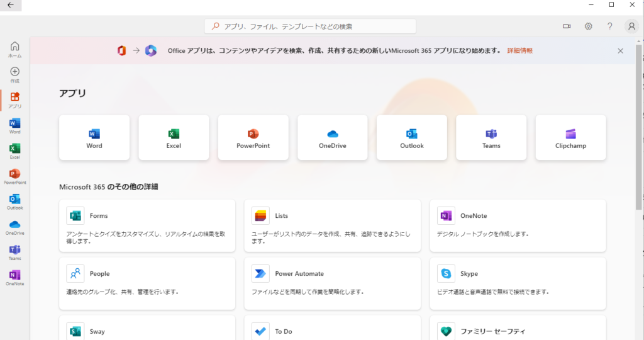
Task: Open the OneNote card
Action: (518, 225)
